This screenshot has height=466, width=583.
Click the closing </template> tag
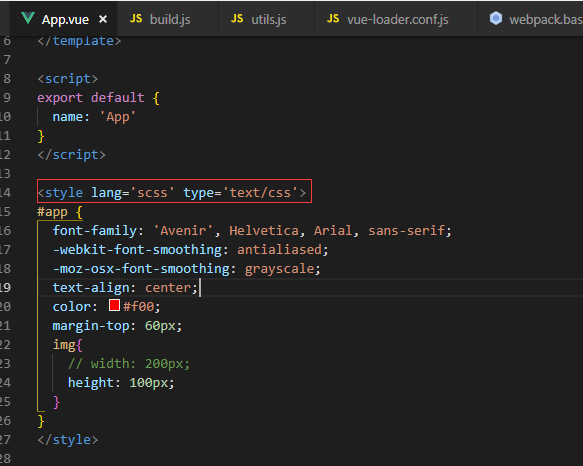[79, 41]
